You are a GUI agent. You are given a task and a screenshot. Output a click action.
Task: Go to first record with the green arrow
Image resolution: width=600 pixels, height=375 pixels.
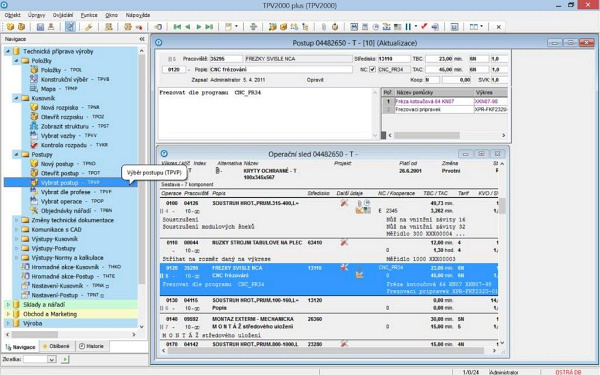(177, 27)
